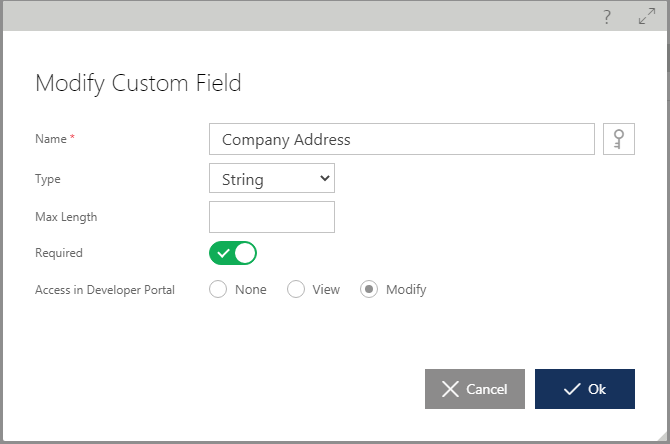Click the Required field label

[59, 253]
